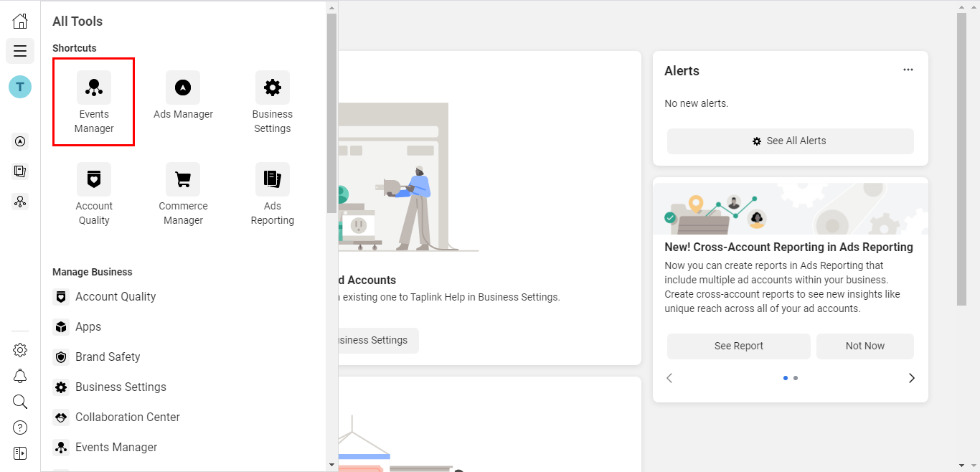Click the Home icon in sidebar
This screenshot has height=472, width=980.
[x=20, y=21]
